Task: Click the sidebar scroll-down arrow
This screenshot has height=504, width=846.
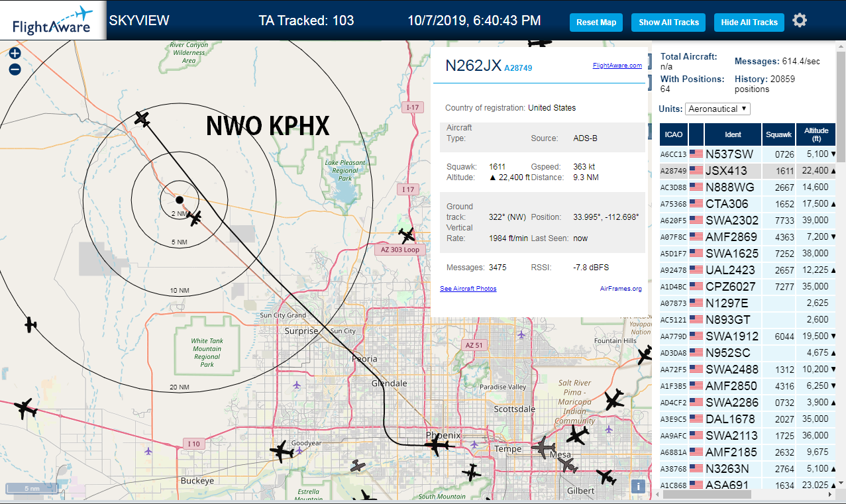Action: 841,483
